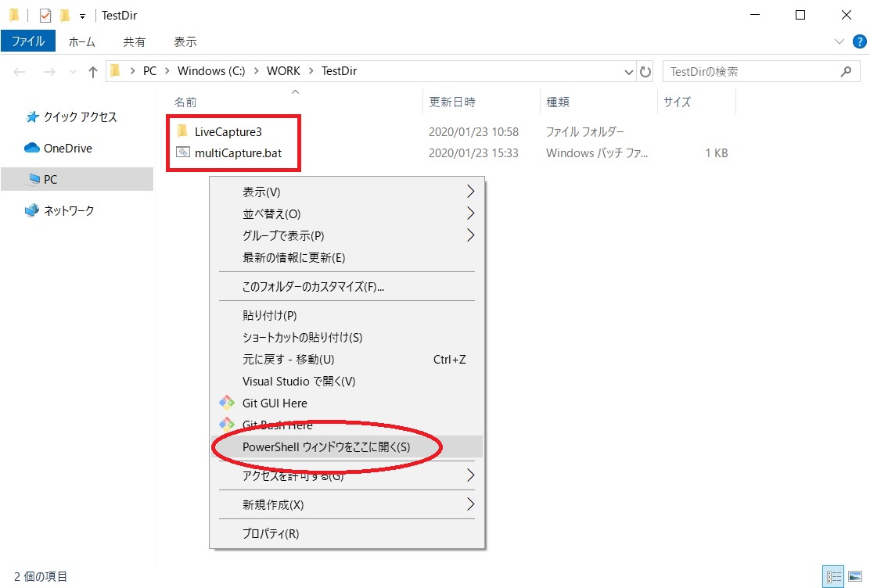Click WORK in the address bar path
The image size is (870, 588).
click(283, 71)
